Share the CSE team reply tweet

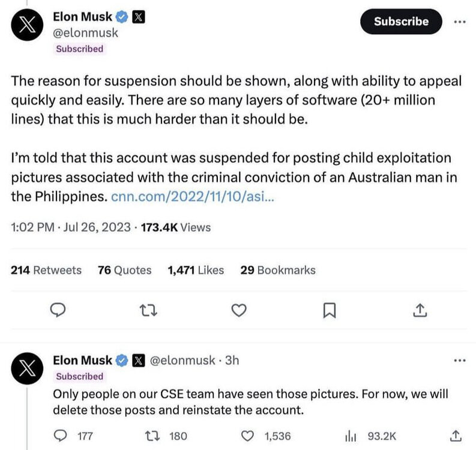(x=455, y=436)
